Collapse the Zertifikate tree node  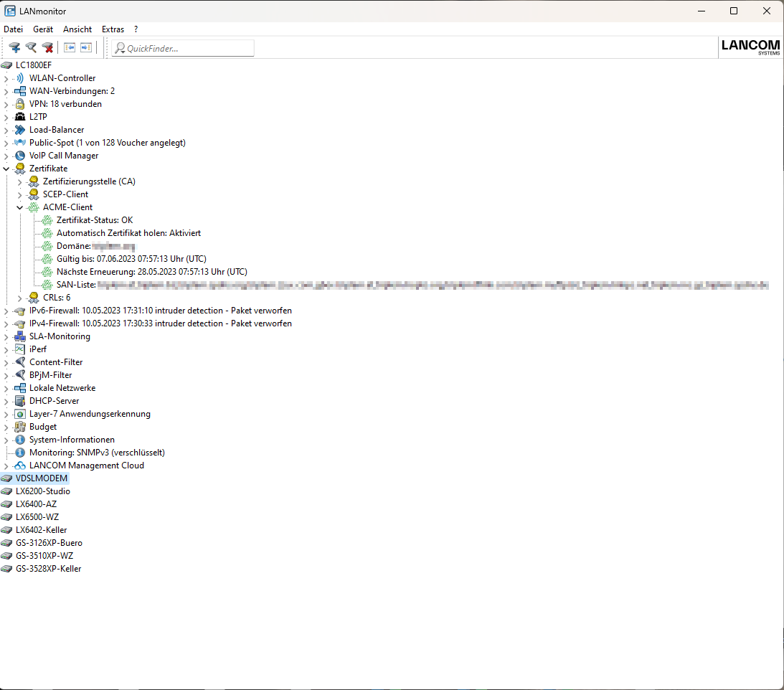click(6, 169)
